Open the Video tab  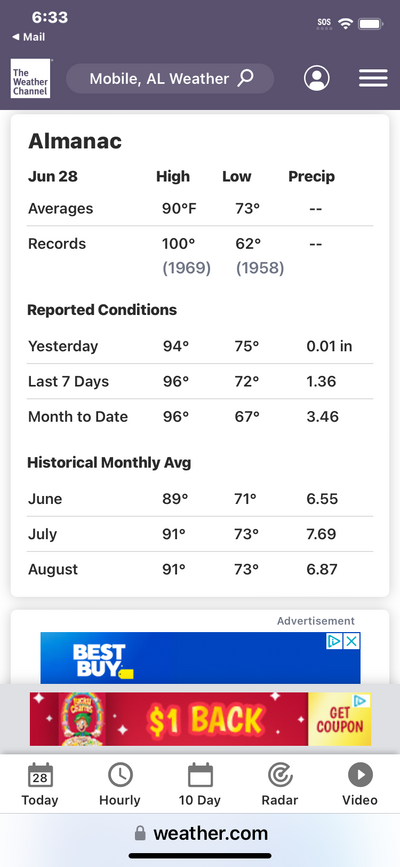tap(360, 784)
